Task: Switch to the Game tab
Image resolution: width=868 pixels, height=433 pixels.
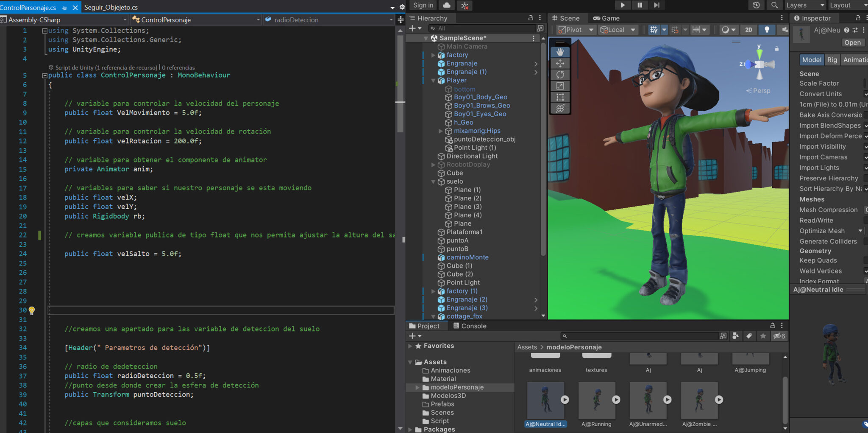Action: 606,18
